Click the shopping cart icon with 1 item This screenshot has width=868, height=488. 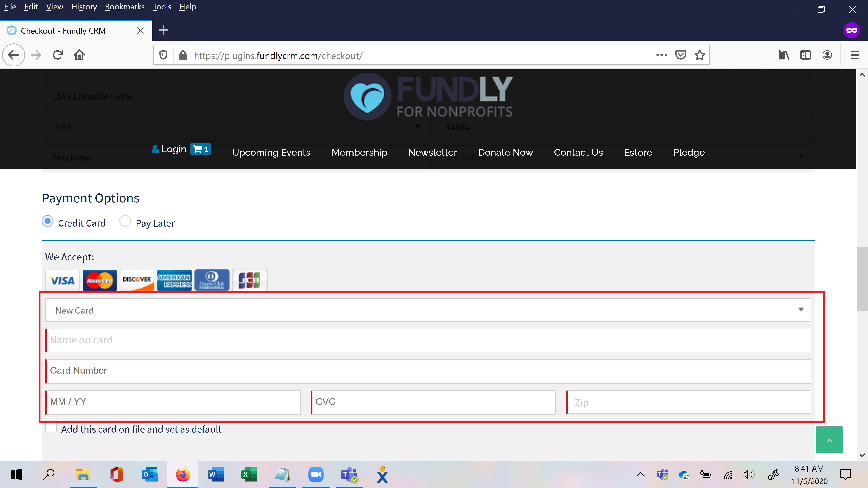pyautogui.click(x=200, y=149)
